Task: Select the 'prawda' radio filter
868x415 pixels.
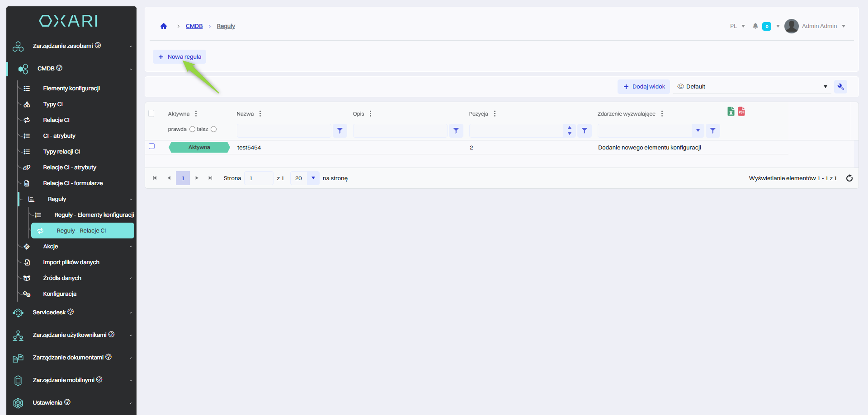Action: tap(192, 129)
